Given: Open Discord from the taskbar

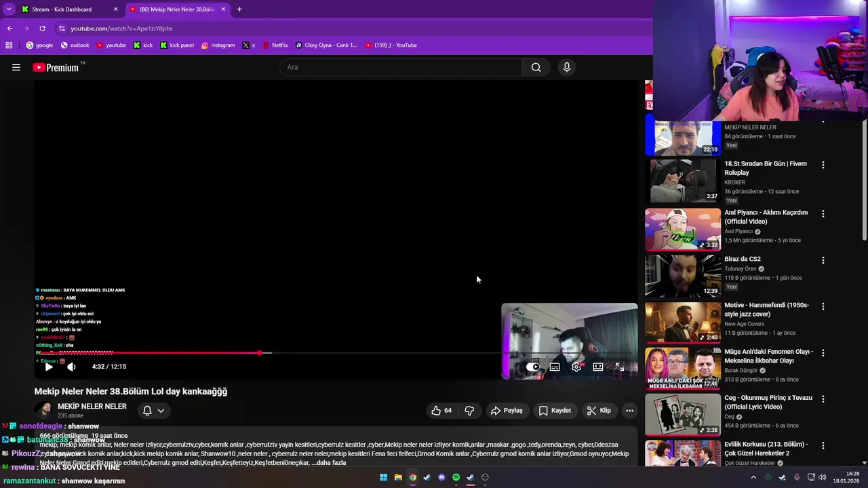Looking at the screenshot, I should click(441, 477).
